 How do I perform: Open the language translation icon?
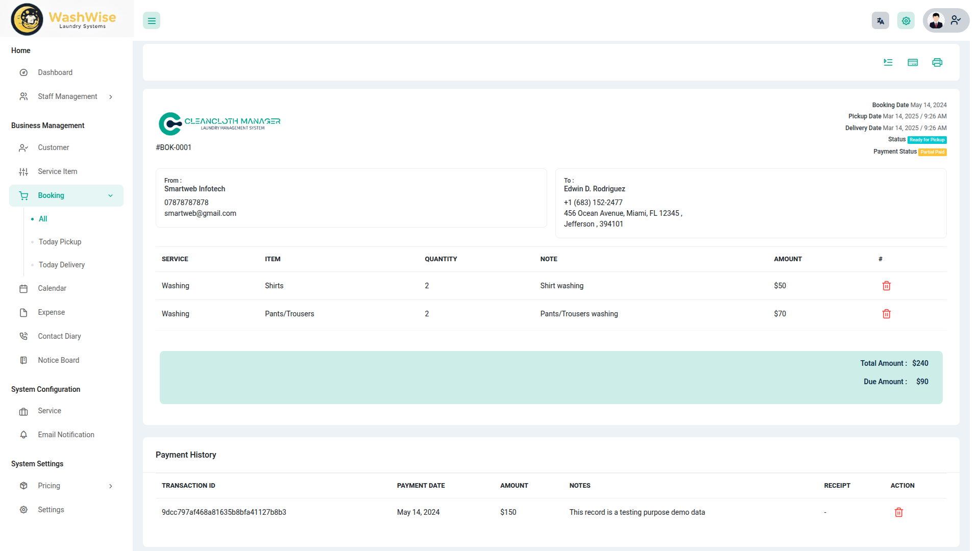880,21
